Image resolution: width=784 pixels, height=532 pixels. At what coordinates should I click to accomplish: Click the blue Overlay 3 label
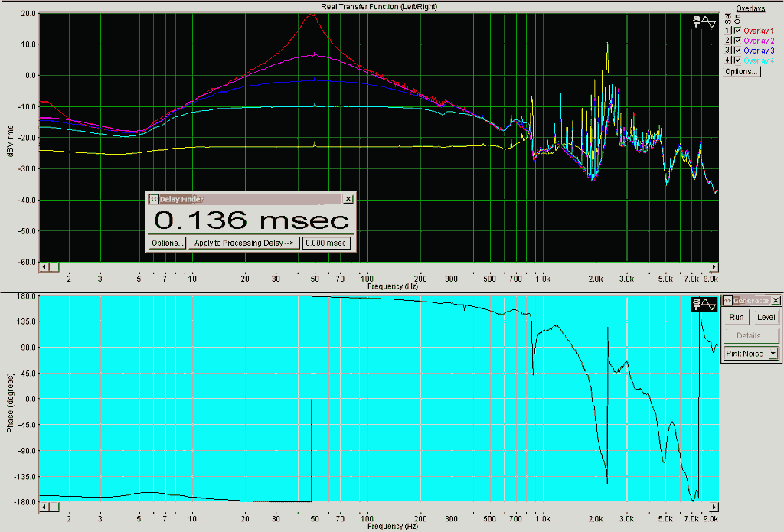pos(759,51)
